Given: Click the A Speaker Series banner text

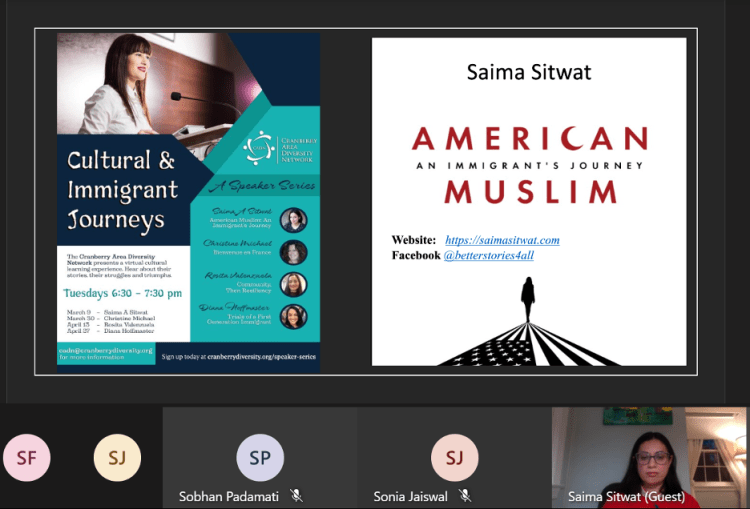Looking at the screenshot, I should [x=264, y=186].
